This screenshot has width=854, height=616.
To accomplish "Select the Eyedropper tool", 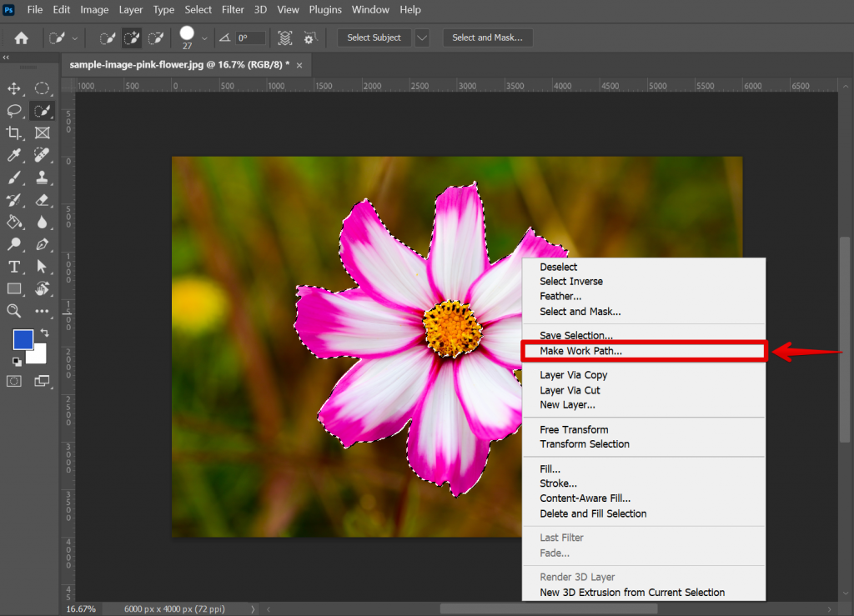I will point(13,156).
